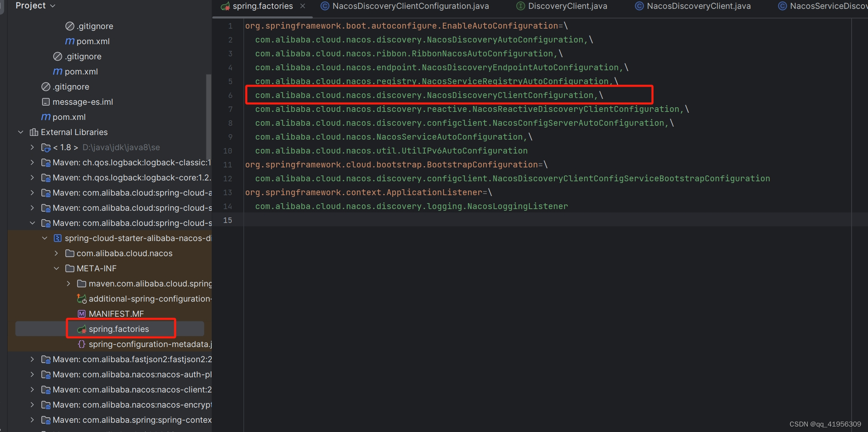Click the class icon on NacosDiscoveryClient tab
Image resolution: width=868 pixels, height=432 pixels.
639,6
